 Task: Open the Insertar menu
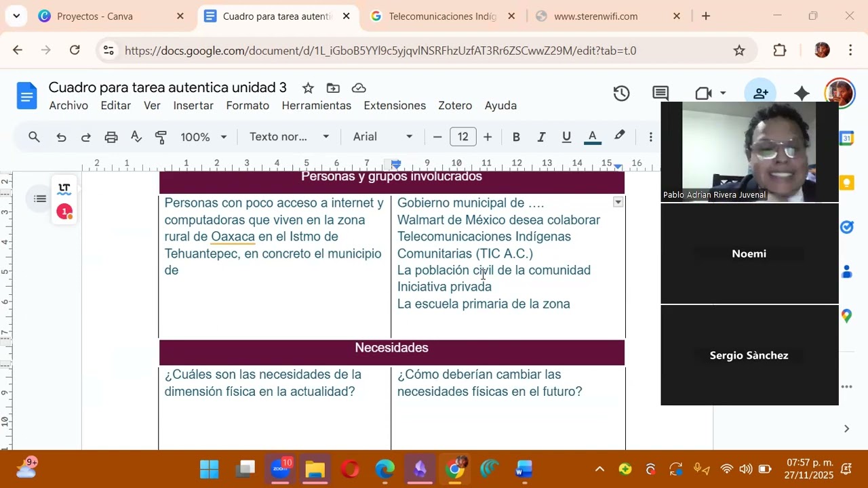[193, 106]
